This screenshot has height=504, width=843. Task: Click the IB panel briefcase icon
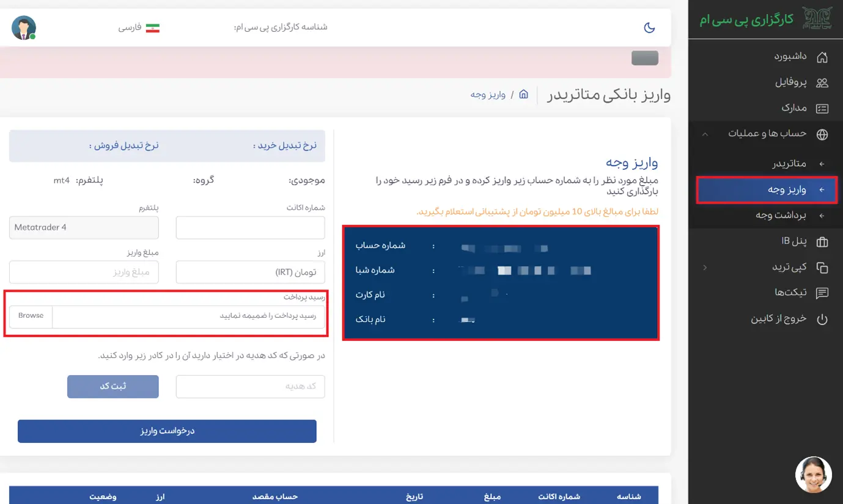[822, 242]
